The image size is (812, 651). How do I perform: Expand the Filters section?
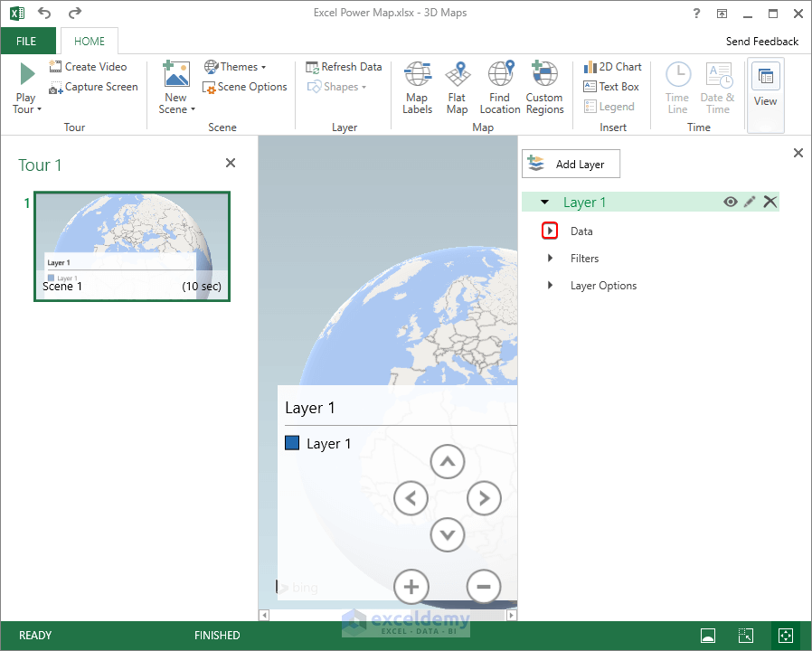click(550, 258)
